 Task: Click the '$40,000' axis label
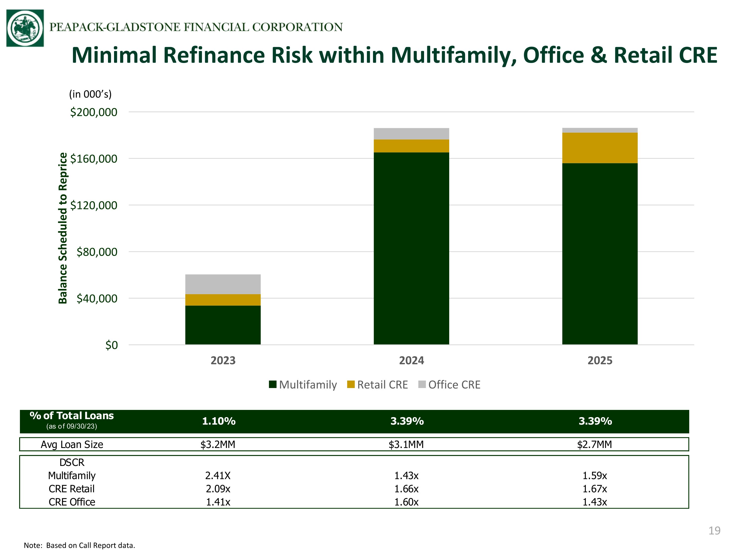[97, 299]
